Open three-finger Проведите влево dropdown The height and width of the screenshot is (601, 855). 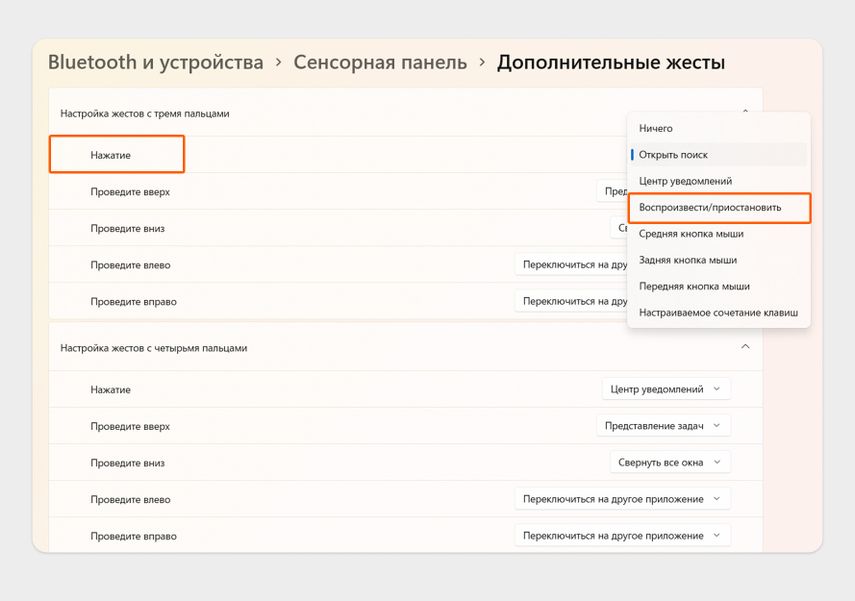tap(571, 265)
